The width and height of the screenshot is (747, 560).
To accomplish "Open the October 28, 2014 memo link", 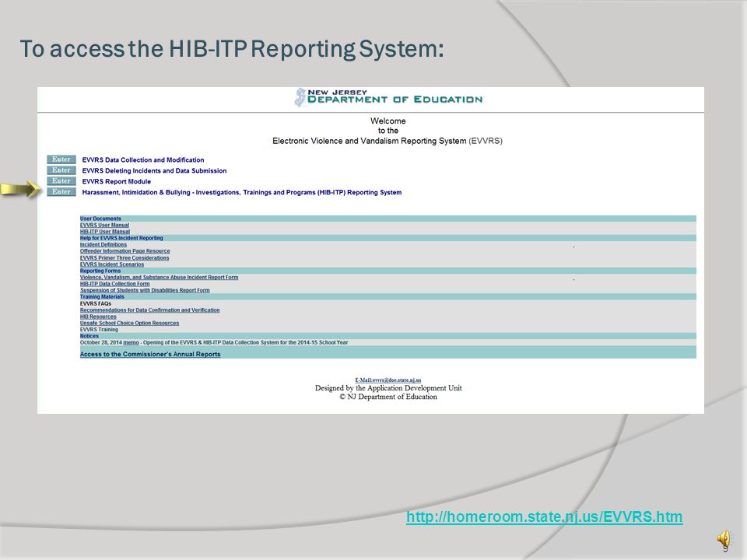I will [x=131, y=342].
